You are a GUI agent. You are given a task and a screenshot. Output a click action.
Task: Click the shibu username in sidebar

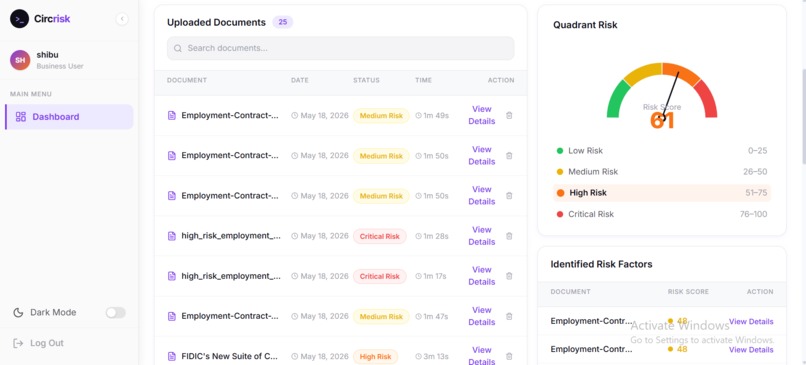click(47, 54)
